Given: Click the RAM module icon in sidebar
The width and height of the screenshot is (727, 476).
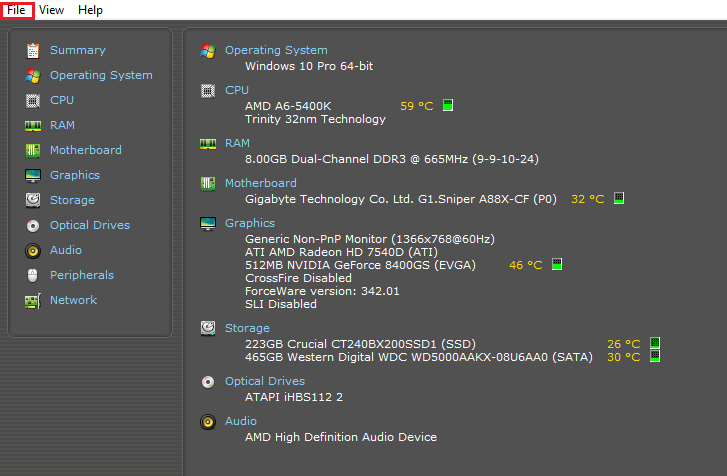Looking at the screenshot, I should coord(33,126).
